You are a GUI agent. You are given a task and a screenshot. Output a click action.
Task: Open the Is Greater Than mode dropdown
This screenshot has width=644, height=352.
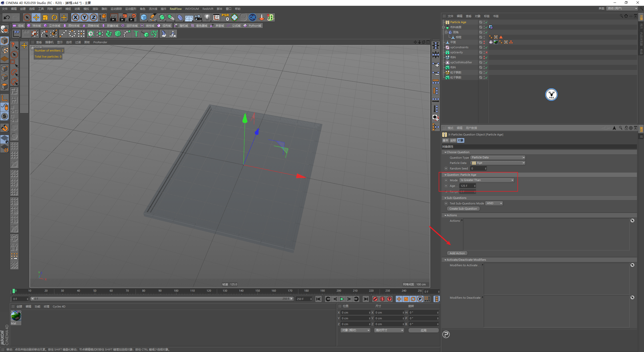click(x=487, y=180)
